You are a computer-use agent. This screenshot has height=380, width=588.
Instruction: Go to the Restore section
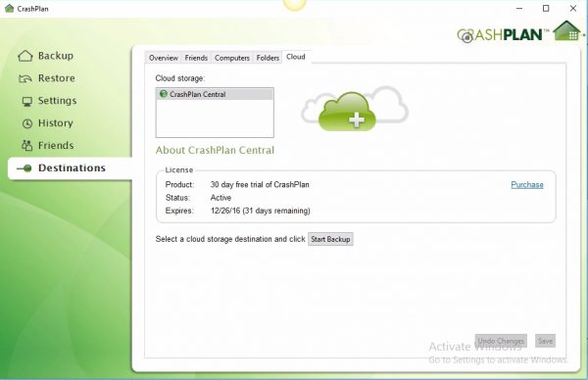point(56,78)
